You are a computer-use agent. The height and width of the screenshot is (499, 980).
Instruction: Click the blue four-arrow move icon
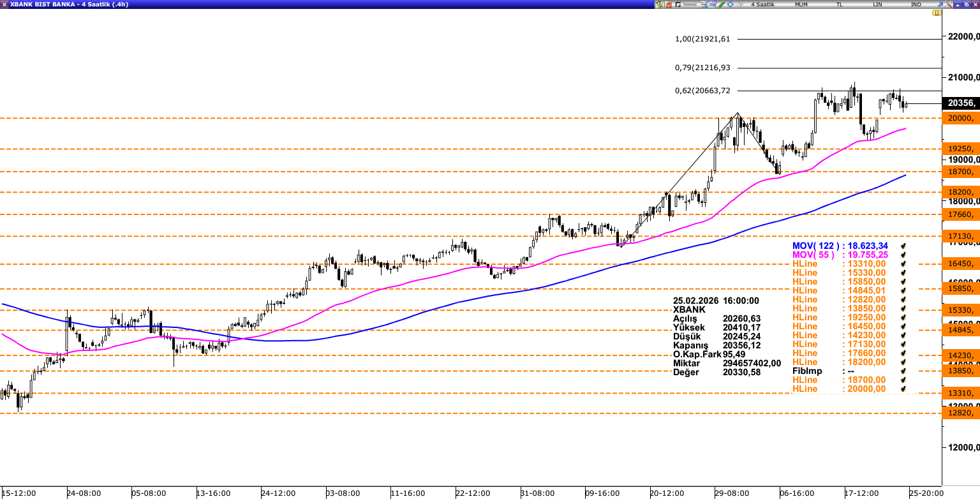point(730,4)
